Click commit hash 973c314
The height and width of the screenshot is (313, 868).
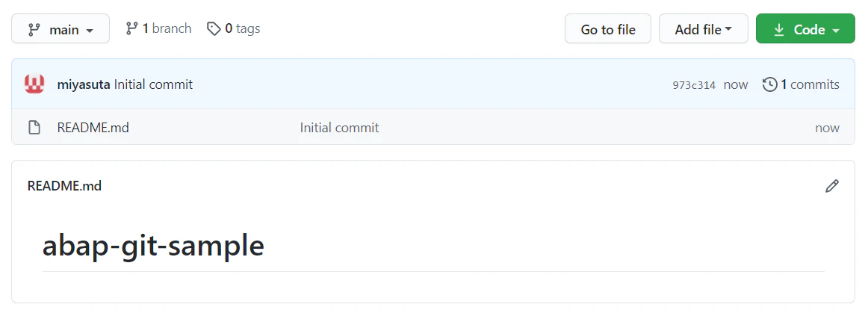[x=694, y=85]
